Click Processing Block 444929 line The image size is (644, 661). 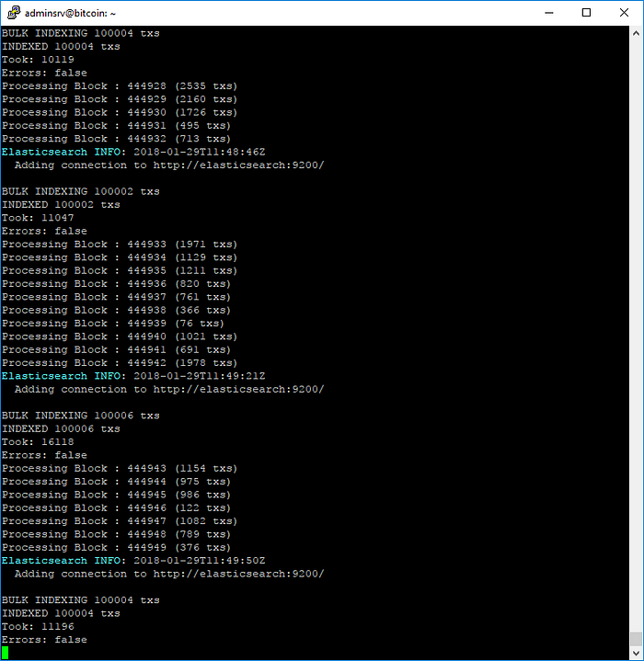tap(120, 99)
